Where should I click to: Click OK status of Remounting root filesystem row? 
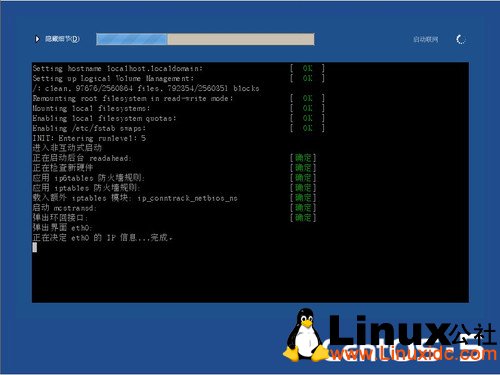(x=307, y=98)
